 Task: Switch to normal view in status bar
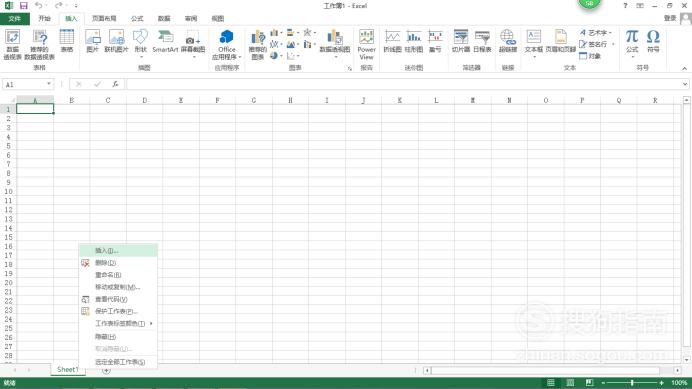pos(551,382)
